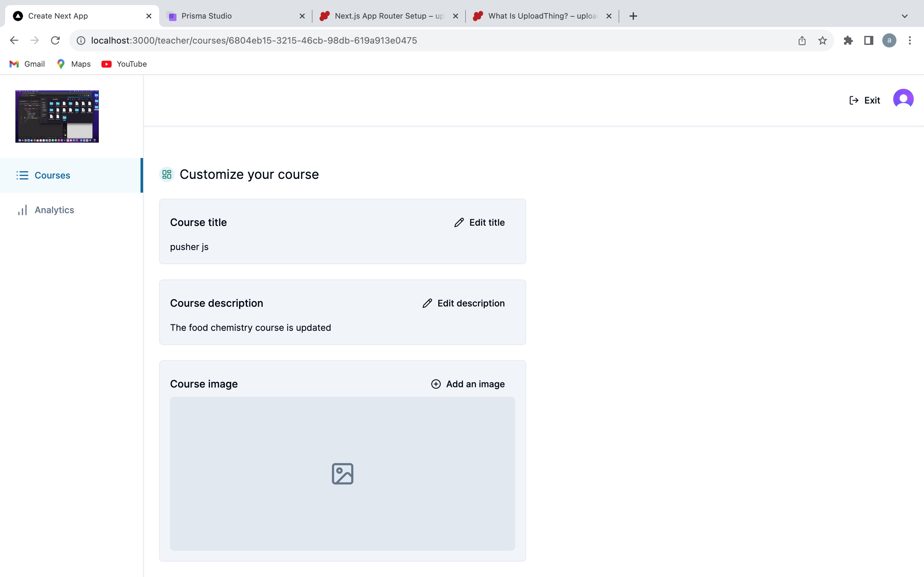
Task: Open Chrome three-dot menu
Action: point(910,40)
